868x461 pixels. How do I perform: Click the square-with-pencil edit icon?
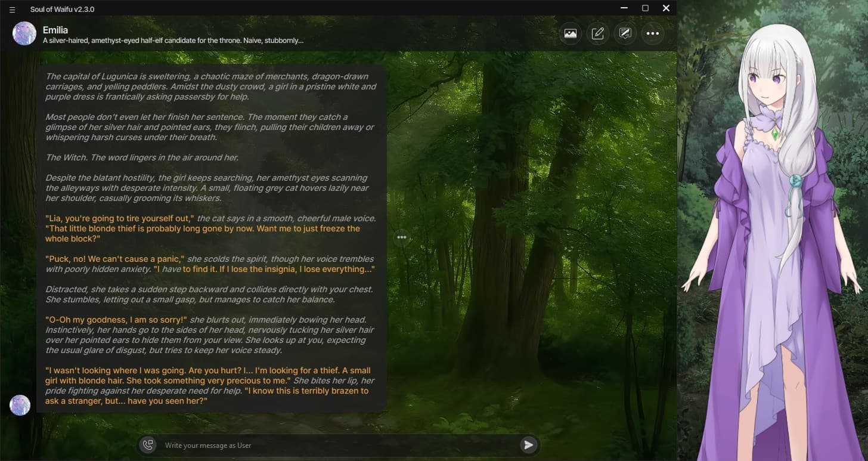598,33
